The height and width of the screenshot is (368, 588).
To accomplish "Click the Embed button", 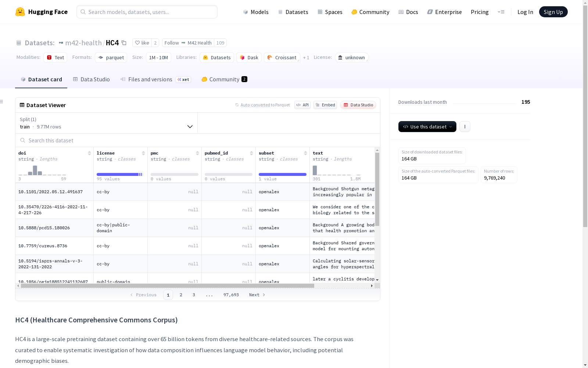I will click(325, 105).
